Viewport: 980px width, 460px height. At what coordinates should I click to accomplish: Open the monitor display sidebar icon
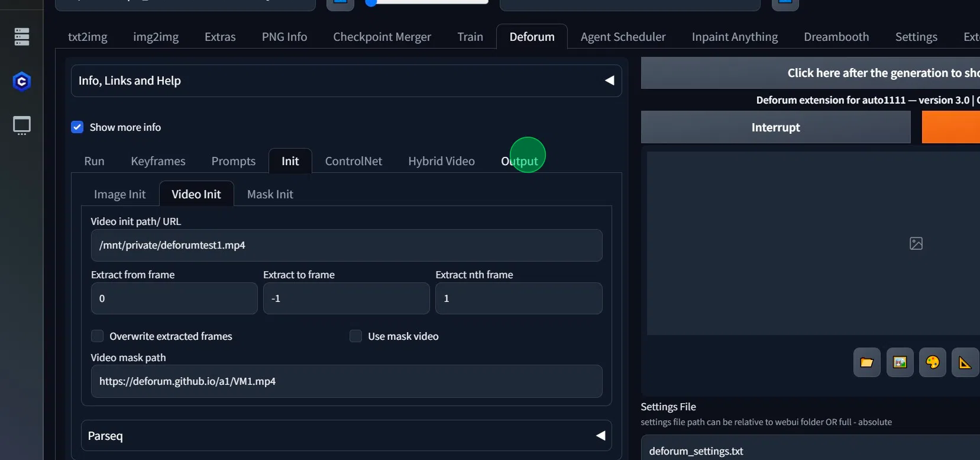tap(22, 126)
